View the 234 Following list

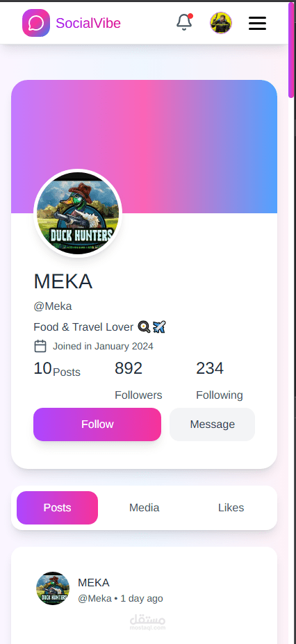220,381
